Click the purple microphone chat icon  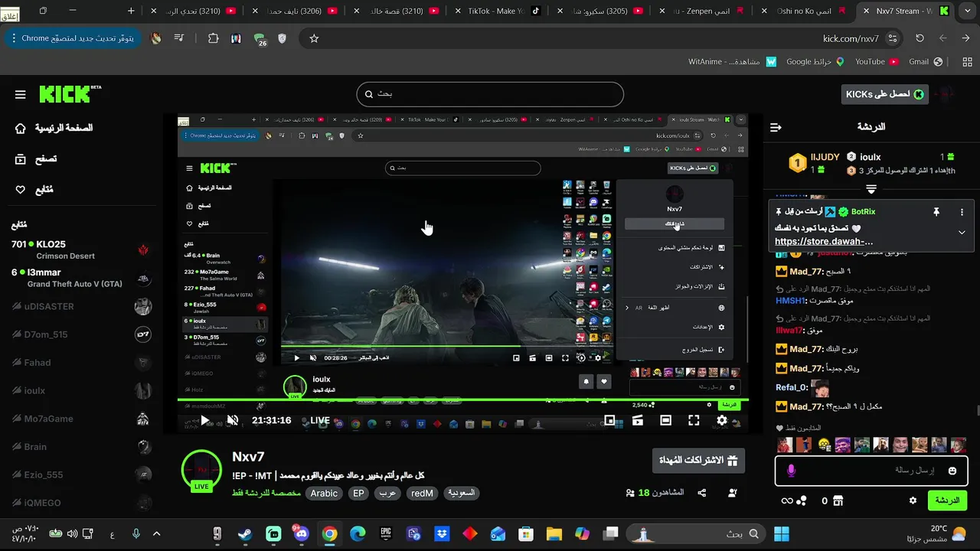coord(791,471)
